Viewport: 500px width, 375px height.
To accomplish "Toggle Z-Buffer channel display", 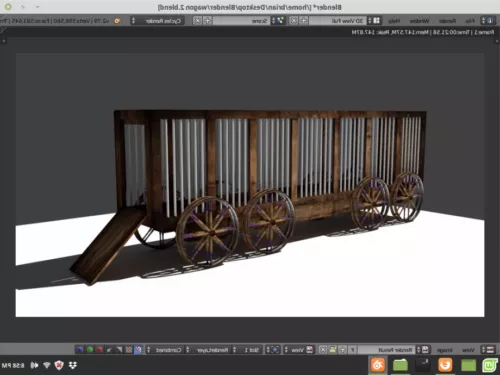I will [x=109, y=350].
